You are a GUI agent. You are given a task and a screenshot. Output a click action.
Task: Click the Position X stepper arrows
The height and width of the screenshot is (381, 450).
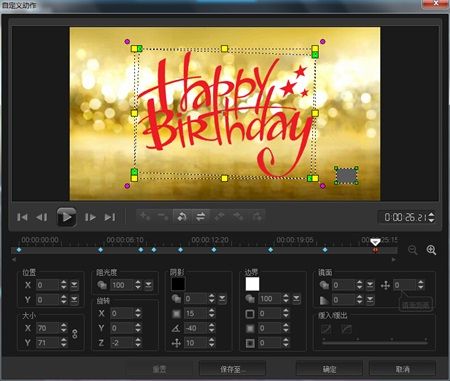click(64, 285)
